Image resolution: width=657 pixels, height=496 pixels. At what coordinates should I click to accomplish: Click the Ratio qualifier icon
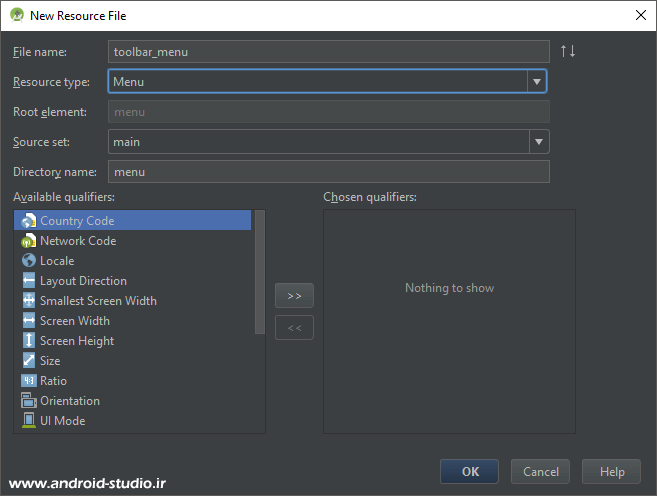click(x=28, y=381)
